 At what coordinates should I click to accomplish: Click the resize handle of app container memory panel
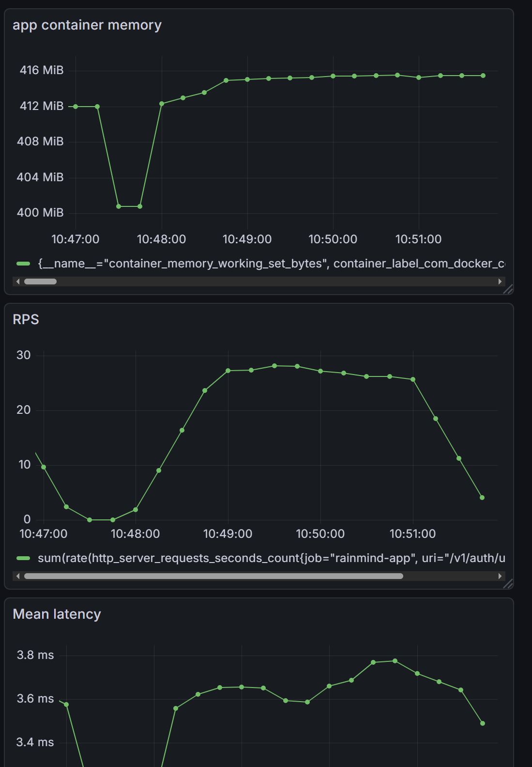pyautogui.click(x=508, y=289)
